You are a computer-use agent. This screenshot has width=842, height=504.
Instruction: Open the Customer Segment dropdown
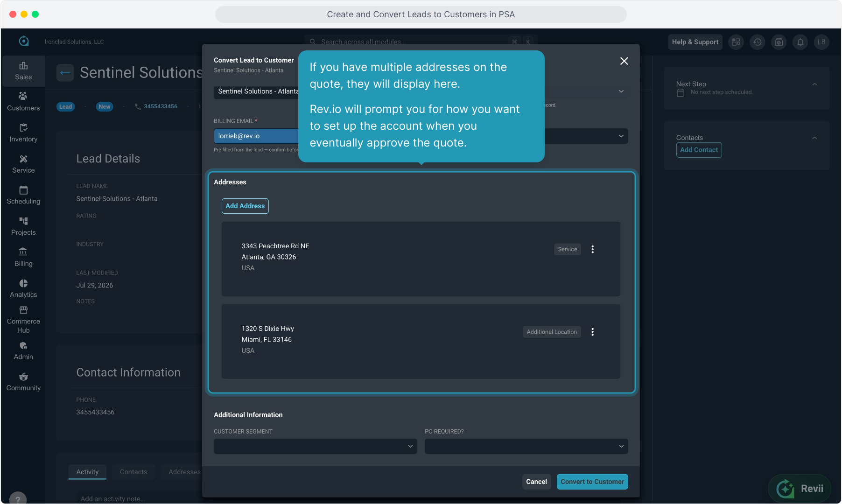pos(316,446)
